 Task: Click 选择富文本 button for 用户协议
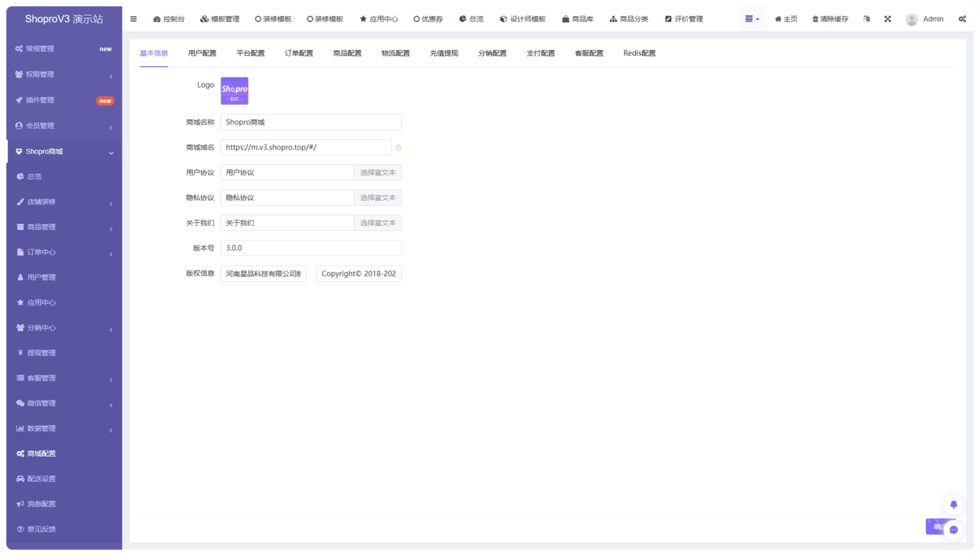click(x=378, y=173)
